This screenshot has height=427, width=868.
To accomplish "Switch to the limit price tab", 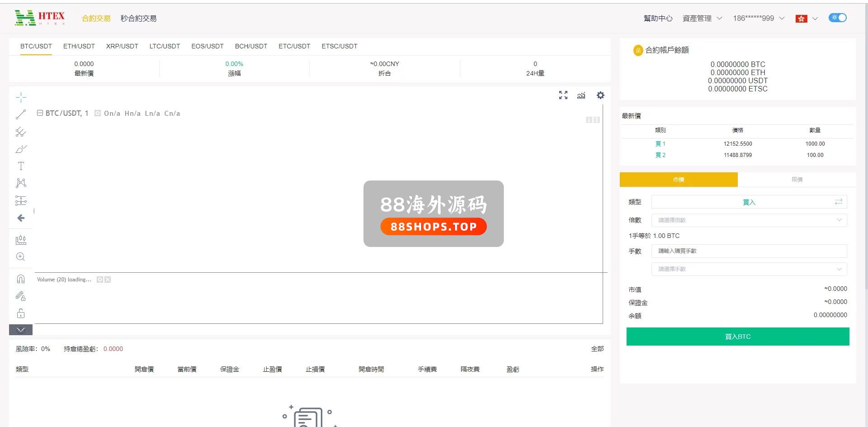I will click(797, 180).
